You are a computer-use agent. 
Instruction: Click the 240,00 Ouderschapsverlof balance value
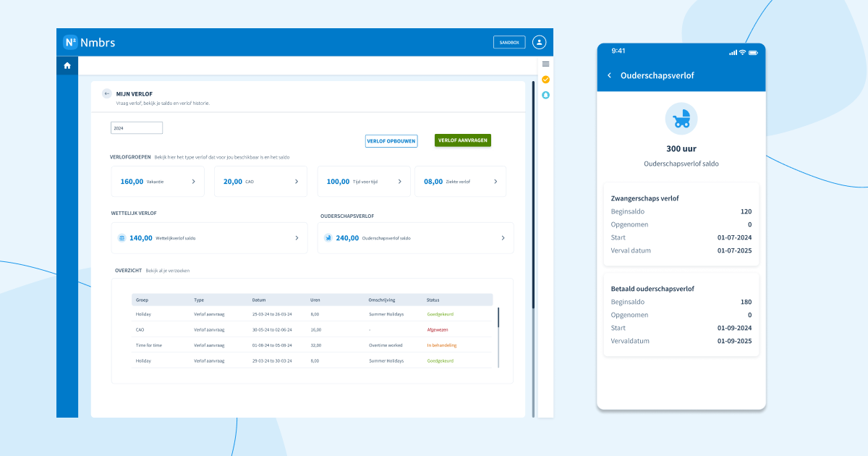[347, 237]
